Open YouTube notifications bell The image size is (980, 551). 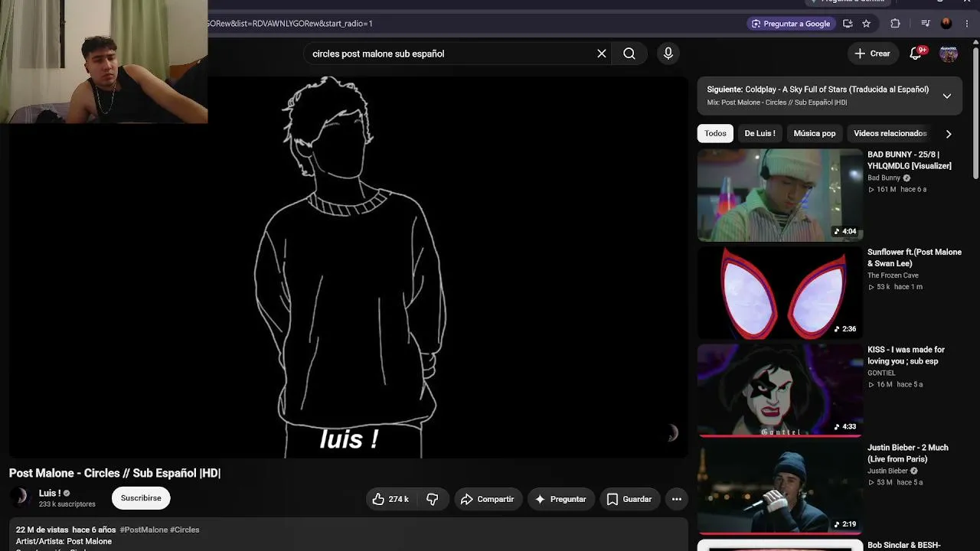(916, 54)
